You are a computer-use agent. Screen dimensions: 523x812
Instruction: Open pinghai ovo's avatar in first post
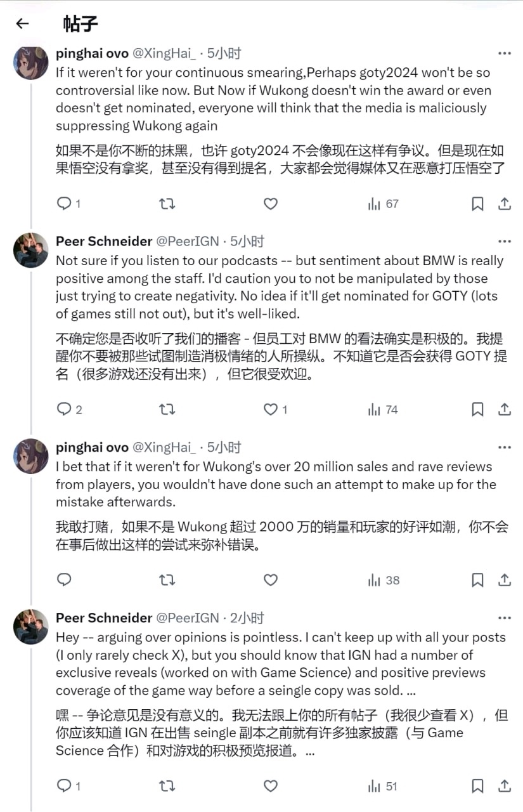[31, 62]
